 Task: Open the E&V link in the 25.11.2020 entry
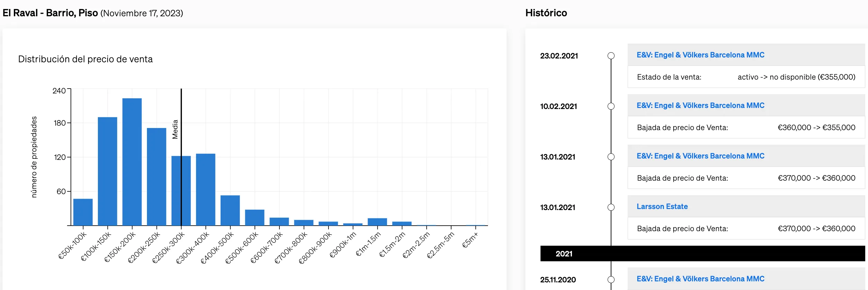tap(700, 279)
